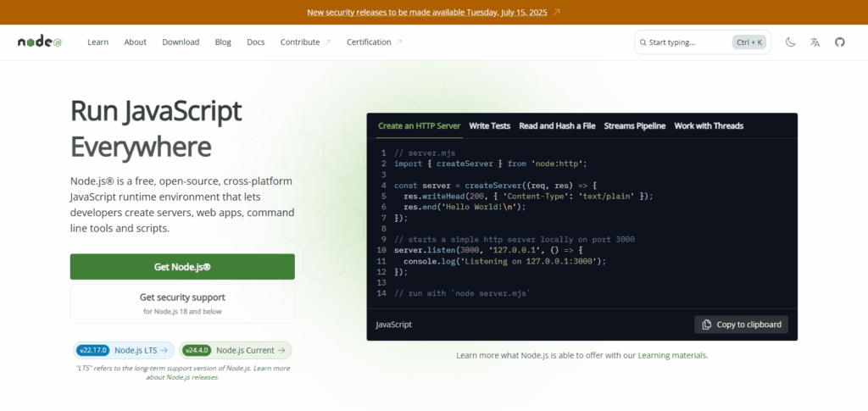Open the Node.js LTS download link
This screenshot has width=868, height=411.
pos(124,350)
